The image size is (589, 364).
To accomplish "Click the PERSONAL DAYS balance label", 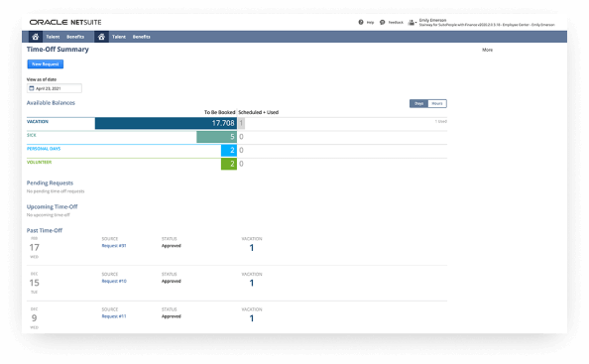I will 44,149.
